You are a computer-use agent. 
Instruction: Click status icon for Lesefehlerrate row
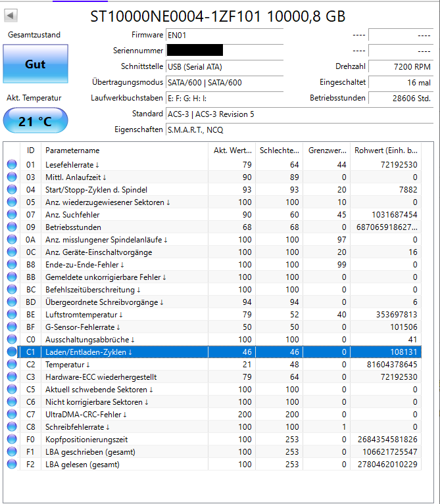pos(12,164)
